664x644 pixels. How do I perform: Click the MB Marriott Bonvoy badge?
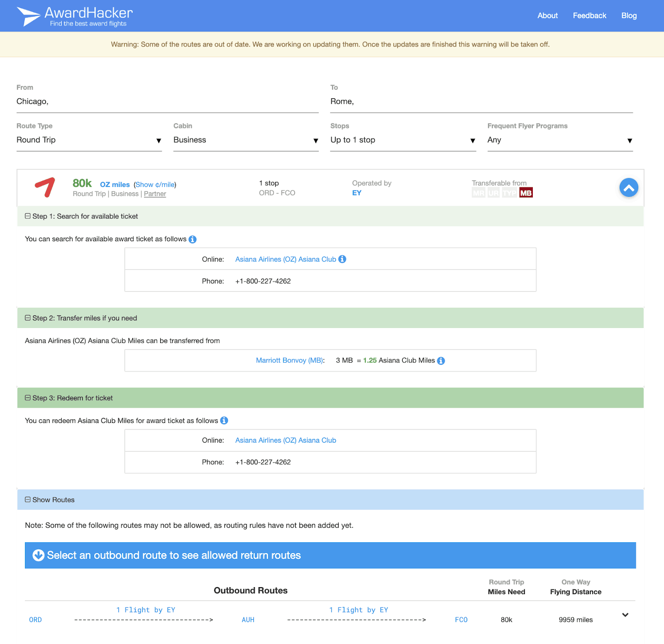526,193
